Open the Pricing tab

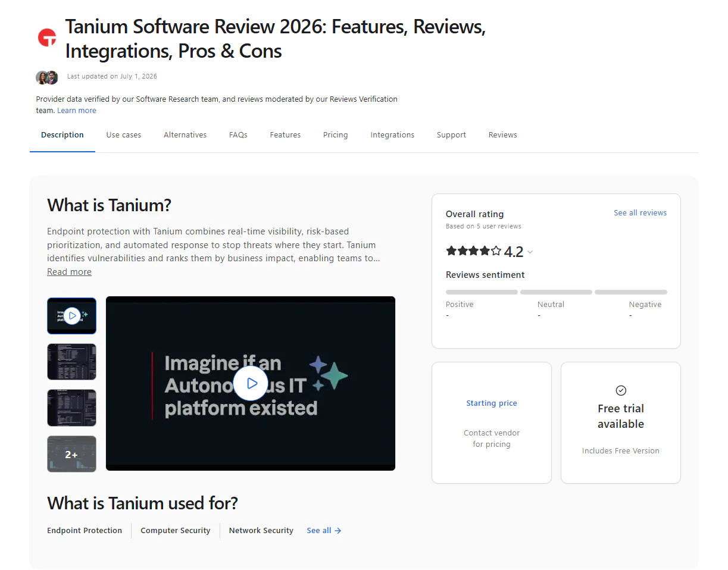pyautogui.click(x=336, y=135)
